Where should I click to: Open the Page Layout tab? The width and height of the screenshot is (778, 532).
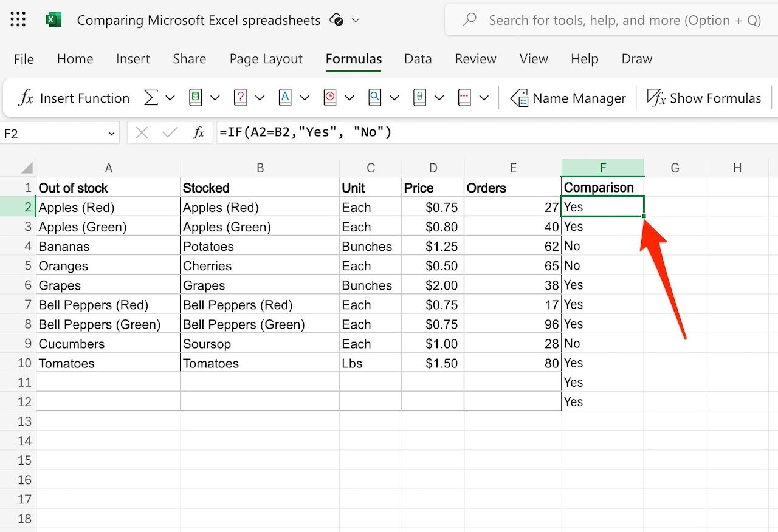click(x=266, y=59)
